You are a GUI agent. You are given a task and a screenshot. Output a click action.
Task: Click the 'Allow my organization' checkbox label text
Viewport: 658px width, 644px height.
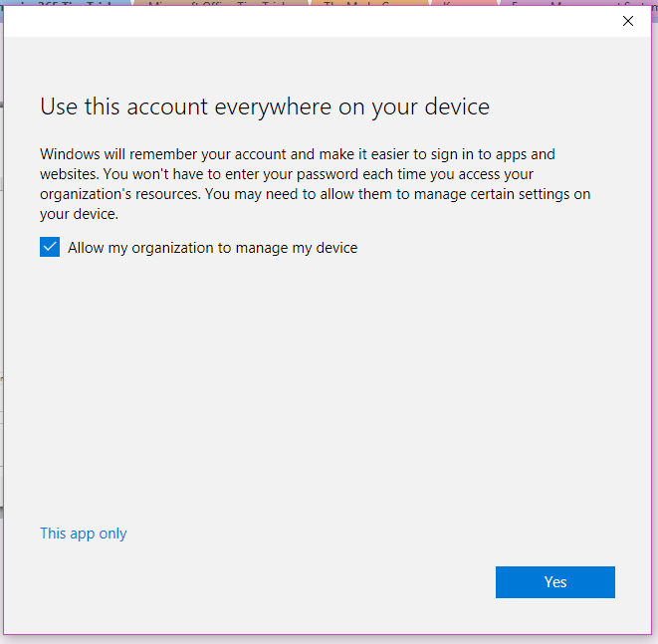pyautogui.click(x=212, y=248)
